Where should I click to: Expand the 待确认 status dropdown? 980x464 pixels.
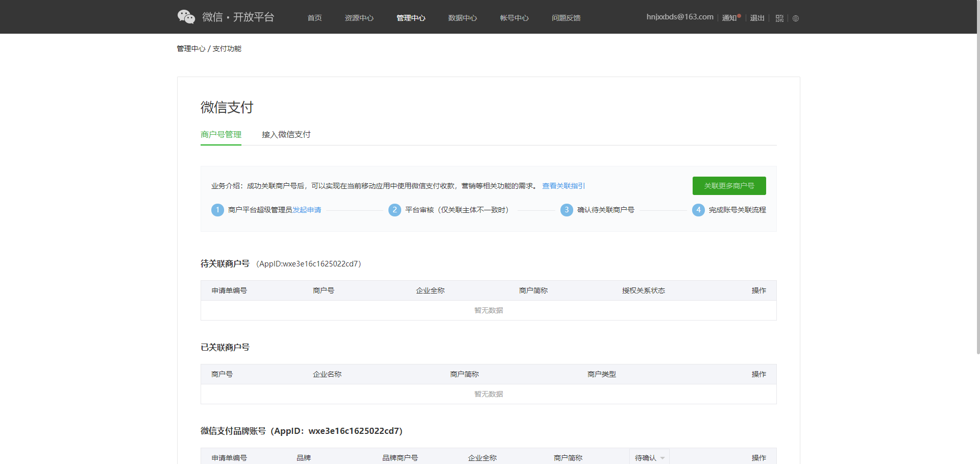649,458
